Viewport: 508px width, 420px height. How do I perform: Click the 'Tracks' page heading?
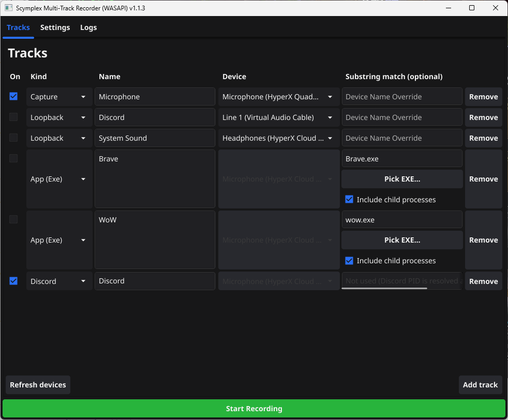(27, 53)
